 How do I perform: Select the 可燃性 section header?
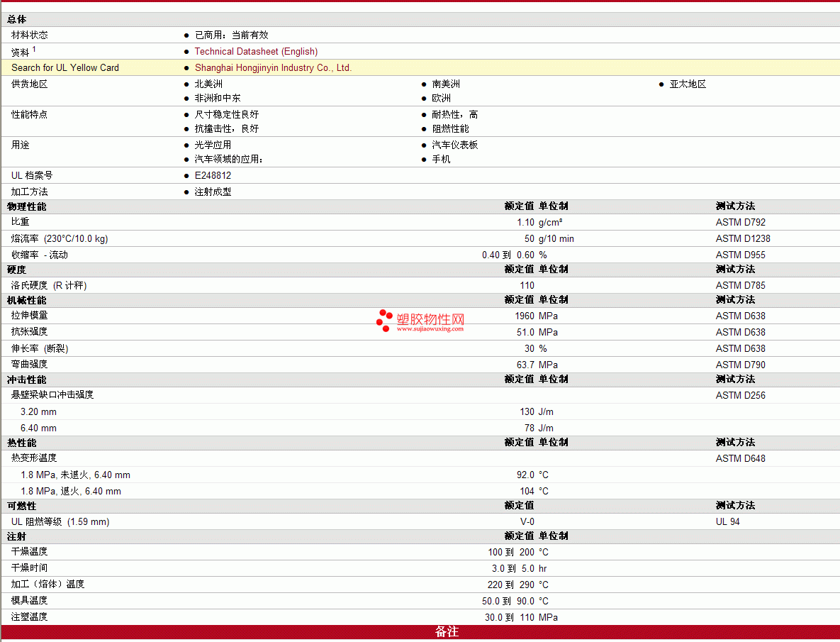coord(21,507)
